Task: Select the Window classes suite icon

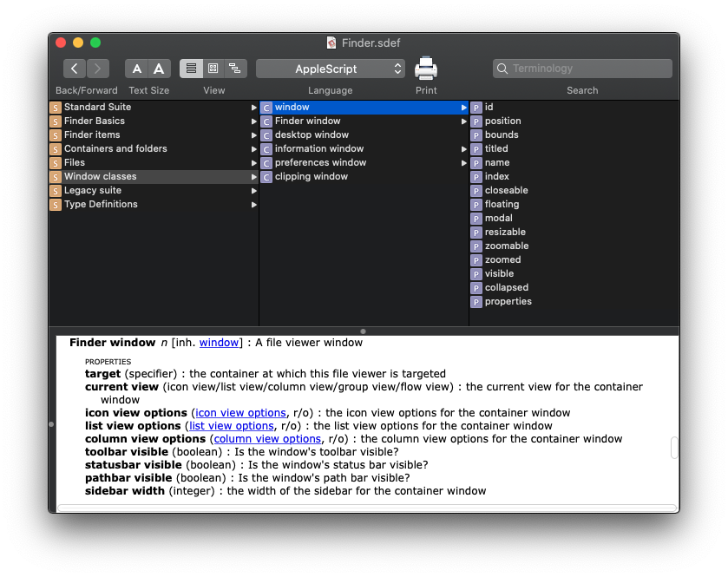Action: pos(56,177)
